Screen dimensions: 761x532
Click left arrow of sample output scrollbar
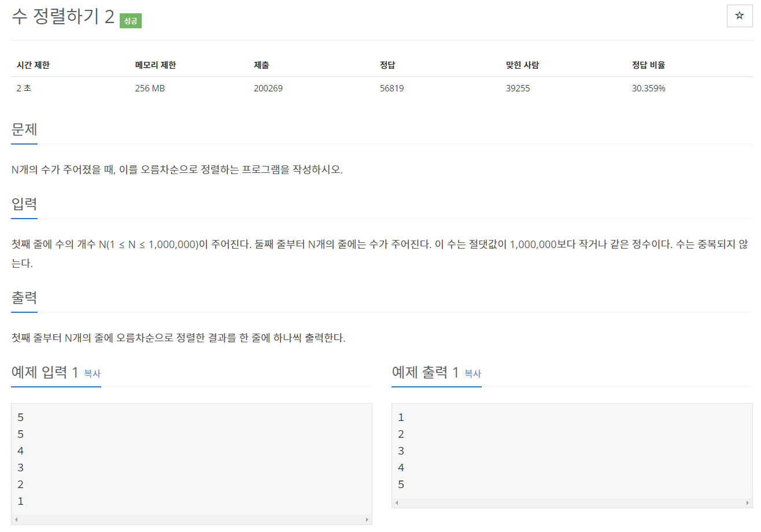pyautogui.click(x=396, y=503)
